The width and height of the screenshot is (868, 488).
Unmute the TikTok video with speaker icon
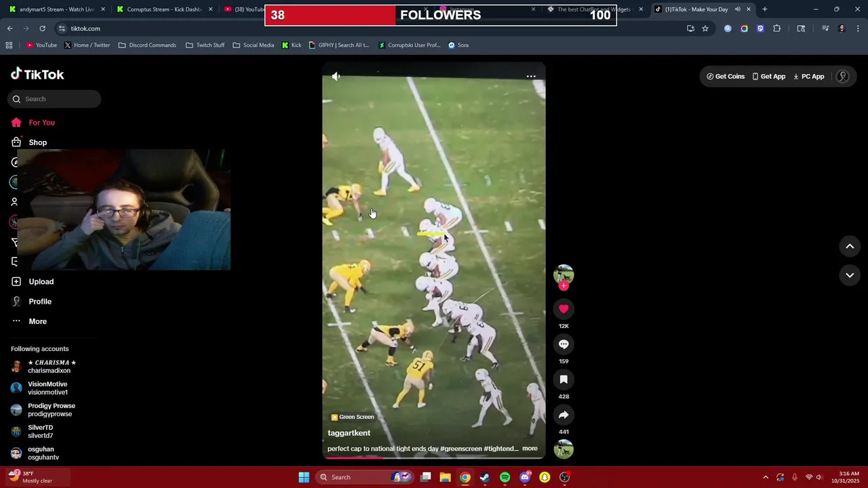[336, 77]
